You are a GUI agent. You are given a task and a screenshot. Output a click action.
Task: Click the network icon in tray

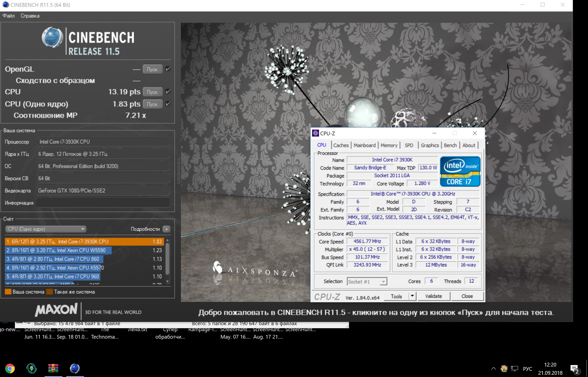[514, 369]
